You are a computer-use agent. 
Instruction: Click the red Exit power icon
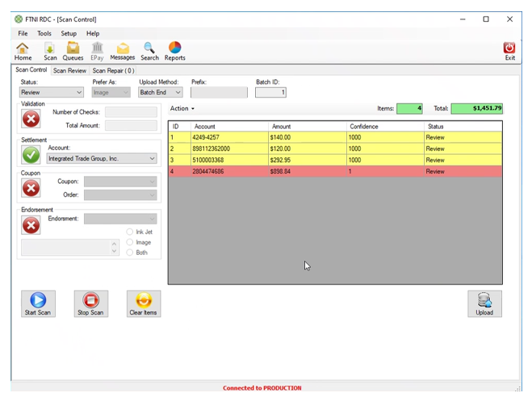509,48
